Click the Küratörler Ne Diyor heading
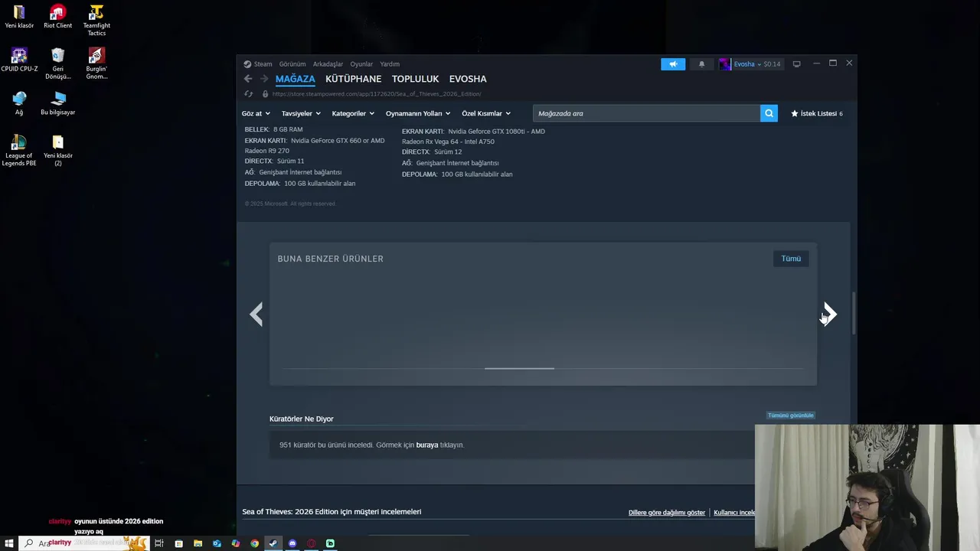The height and width of the screenshot is (551, 980). pos(302,419)
